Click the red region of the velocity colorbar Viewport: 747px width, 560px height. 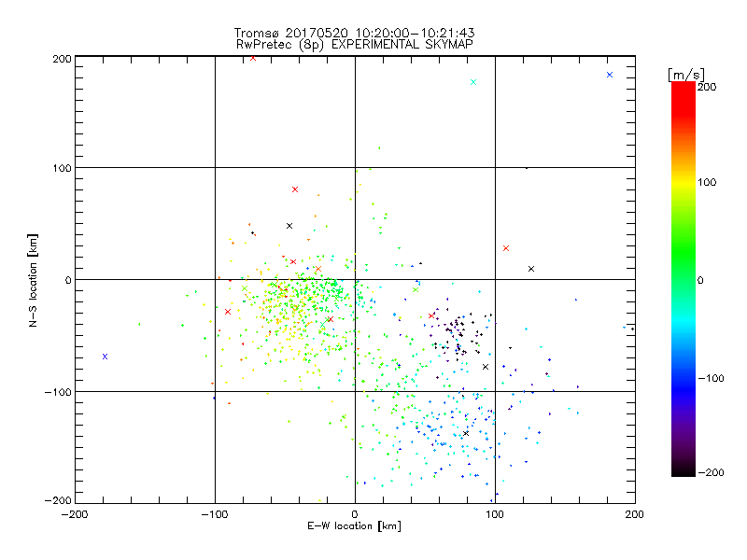tap(684, 98)
